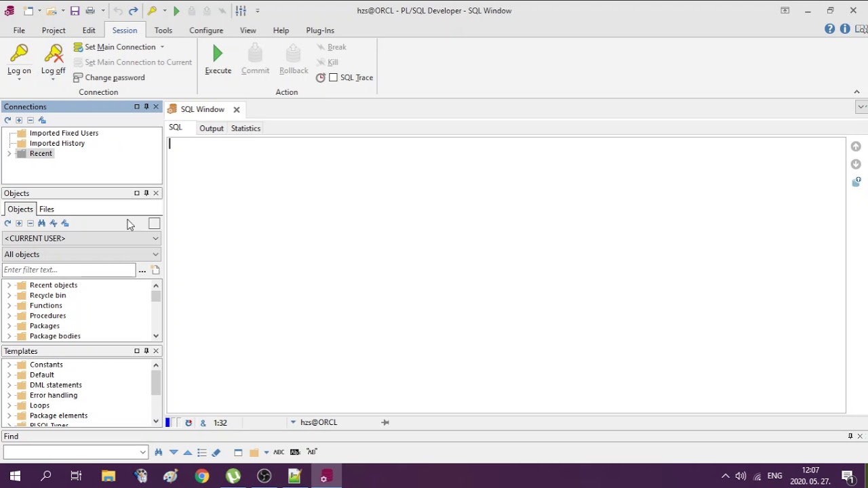Expand the Functions tree node

[9, 306]
